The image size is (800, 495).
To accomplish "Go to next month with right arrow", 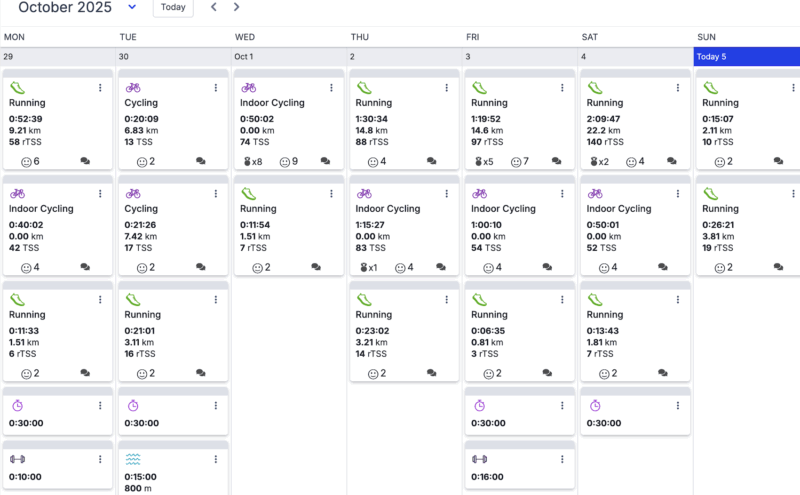I will click(x=236, y=7).
